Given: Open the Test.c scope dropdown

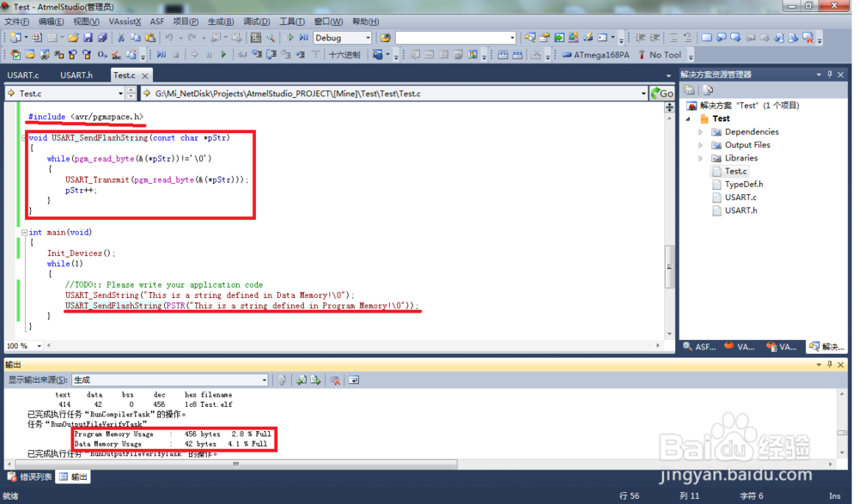Looking at the screenshot, I should click(x=120, y=94).
